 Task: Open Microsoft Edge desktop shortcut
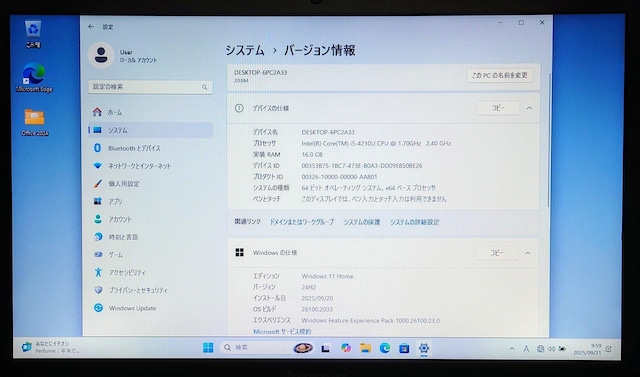pos(34,78)
